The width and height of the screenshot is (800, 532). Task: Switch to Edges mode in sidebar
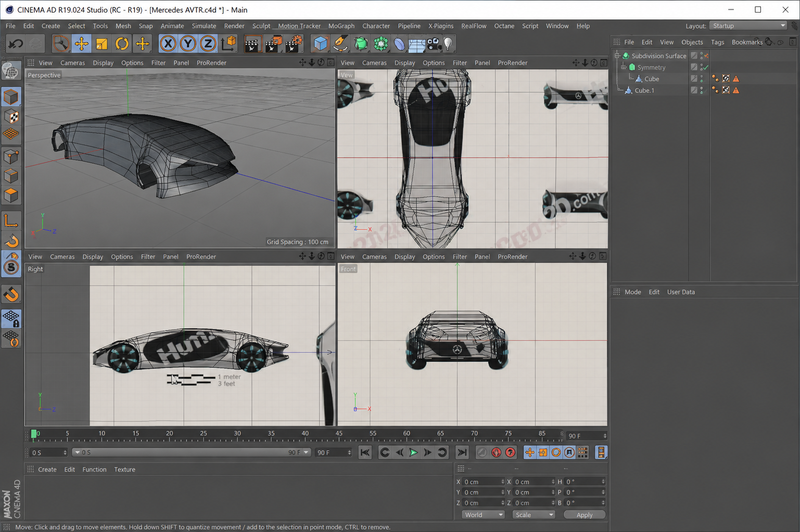(x=11, y=176)
